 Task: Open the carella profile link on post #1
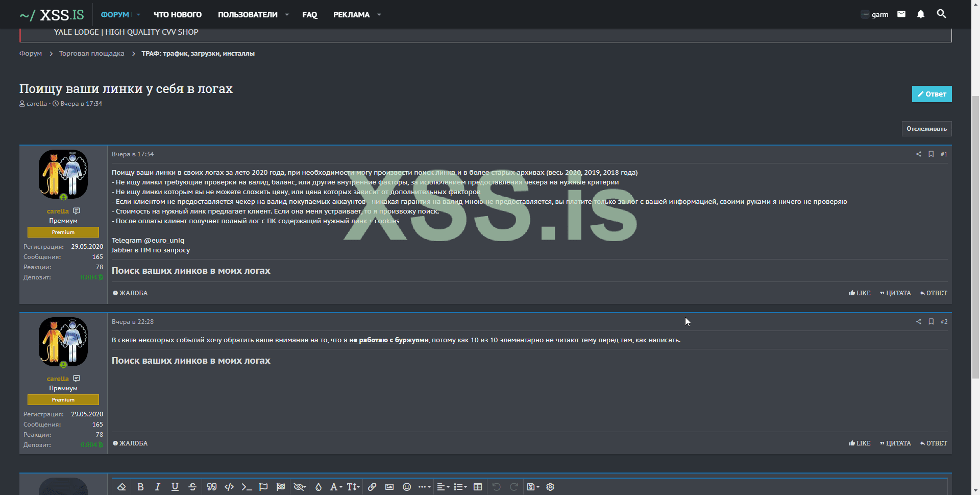tap(57, 211)
